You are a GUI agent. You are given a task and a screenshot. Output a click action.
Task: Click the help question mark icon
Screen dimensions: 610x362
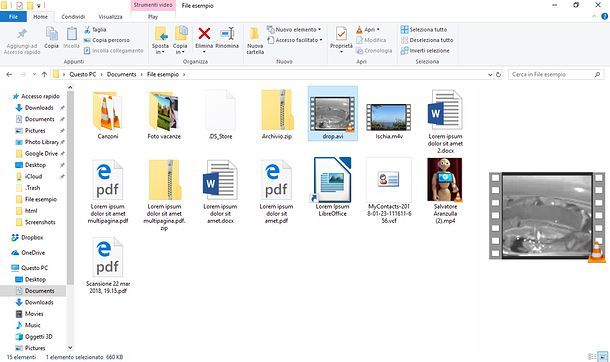[x=605, y=16]
